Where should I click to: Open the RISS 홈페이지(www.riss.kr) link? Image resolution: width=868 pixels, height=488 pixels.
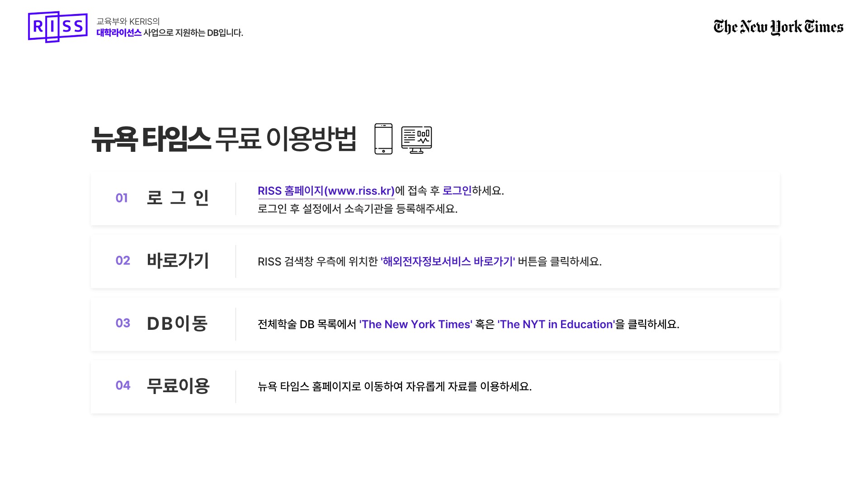326,191
